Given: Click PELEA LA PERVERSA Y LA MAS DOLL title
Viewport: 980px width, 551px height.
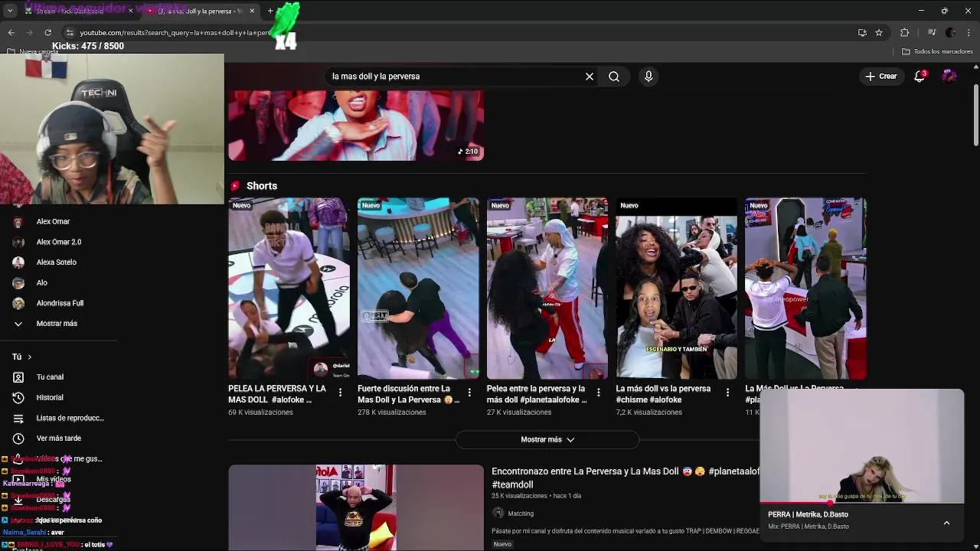Looking at the screenshot, I should coord(277,394).
